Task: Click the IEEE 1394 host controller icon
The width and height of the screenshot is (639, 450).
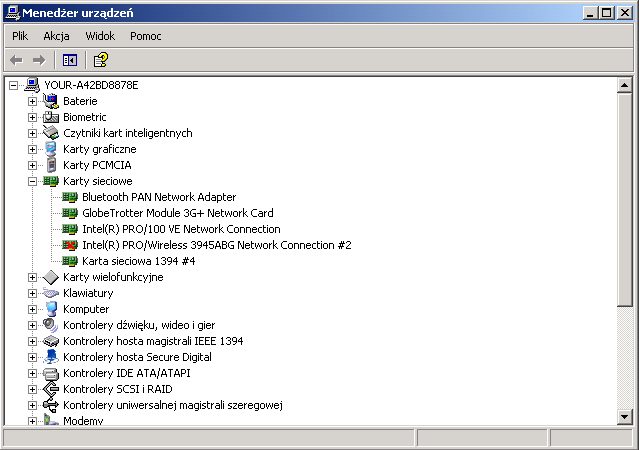Action: tap(51, 341)
